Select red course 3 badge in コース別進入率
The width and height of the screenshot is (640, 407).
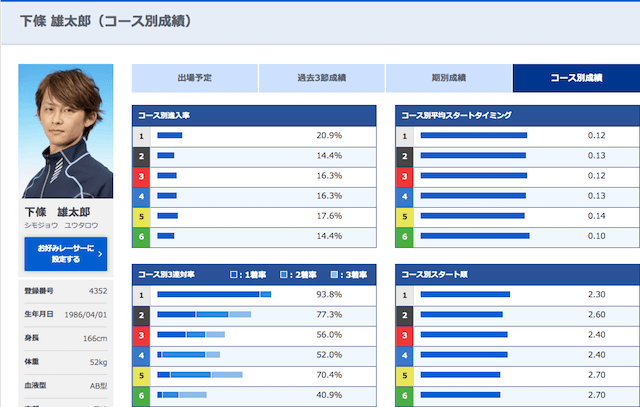(142, 176)
